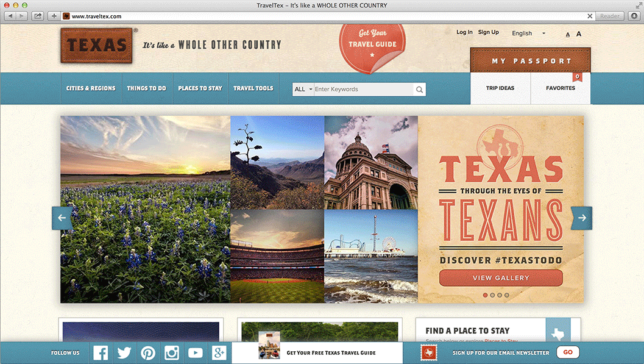Open the English language dropdown

[x=528, y=33]
